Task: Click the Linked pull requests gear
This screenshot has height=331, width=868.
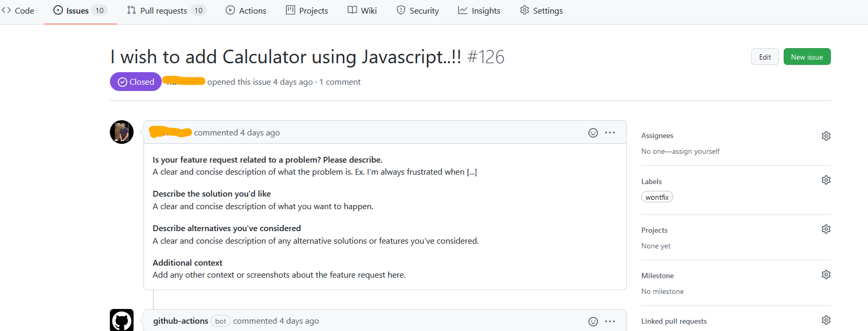Action: pos(826,320)
